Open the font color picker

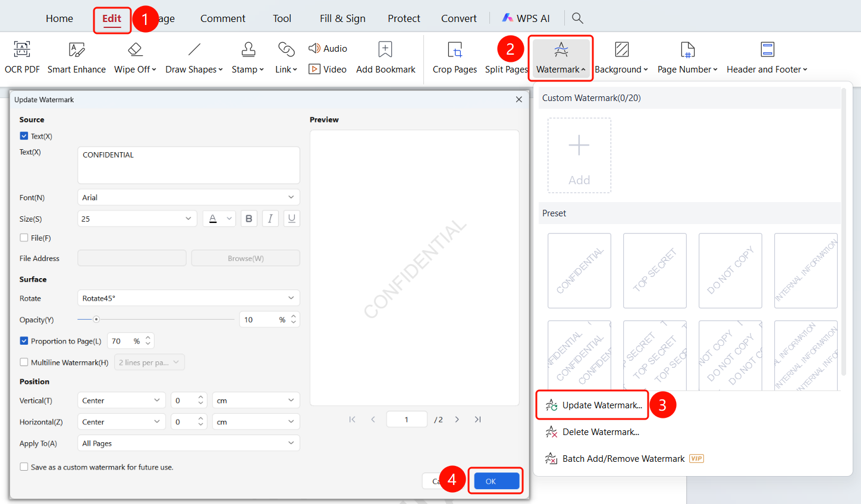coord(219,219)
